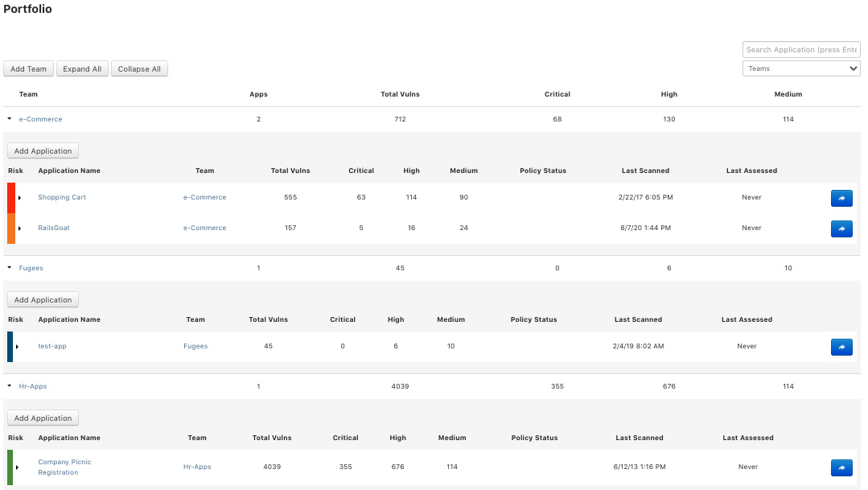Click the red risk indicator for Shopping Cart
Image resolution: width=868 pixels, height=490 pixels.
[x=11, y=198]
